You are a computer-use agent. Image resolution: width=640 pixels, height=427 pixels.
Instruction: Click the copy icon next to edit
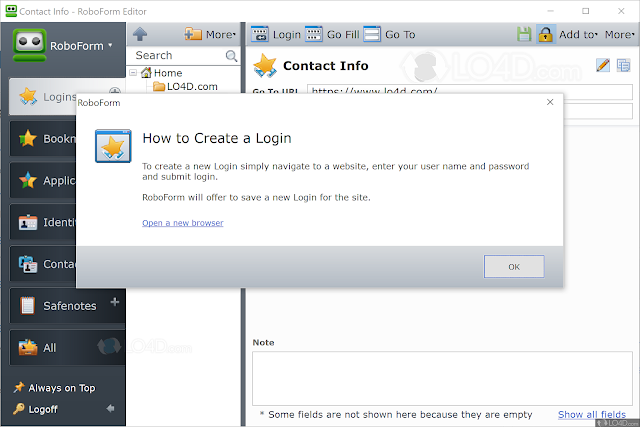point(623,65)
